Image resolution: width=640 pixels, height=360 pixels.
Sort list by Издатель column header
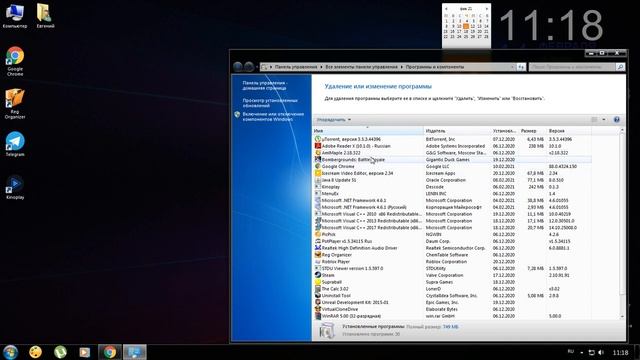457,131
